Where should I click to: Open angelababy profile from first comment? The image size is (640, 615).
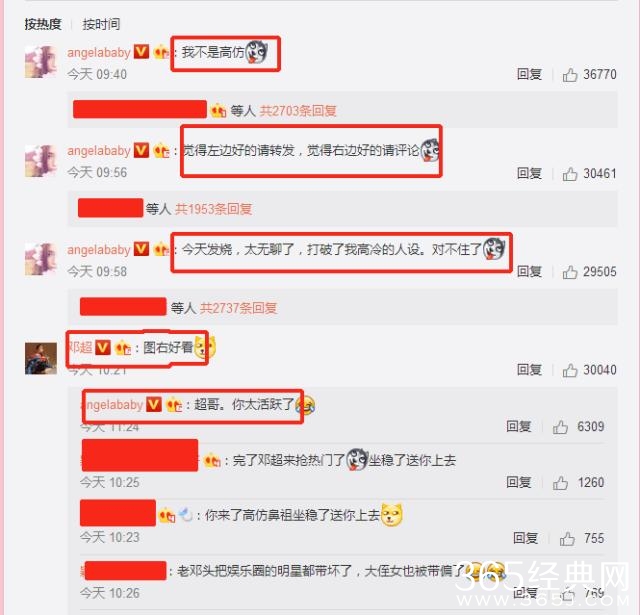pyautogui.click(x=99, y=52)
